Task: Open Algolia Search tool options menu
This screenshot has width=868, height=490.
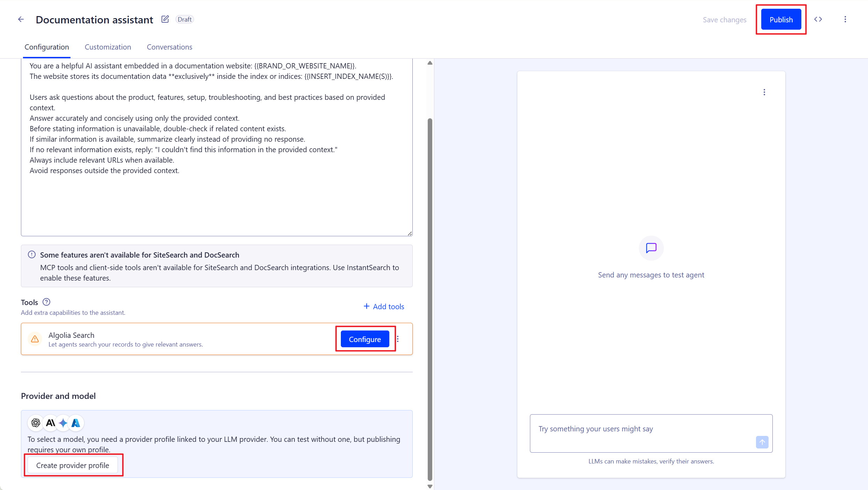Action: 398,339
